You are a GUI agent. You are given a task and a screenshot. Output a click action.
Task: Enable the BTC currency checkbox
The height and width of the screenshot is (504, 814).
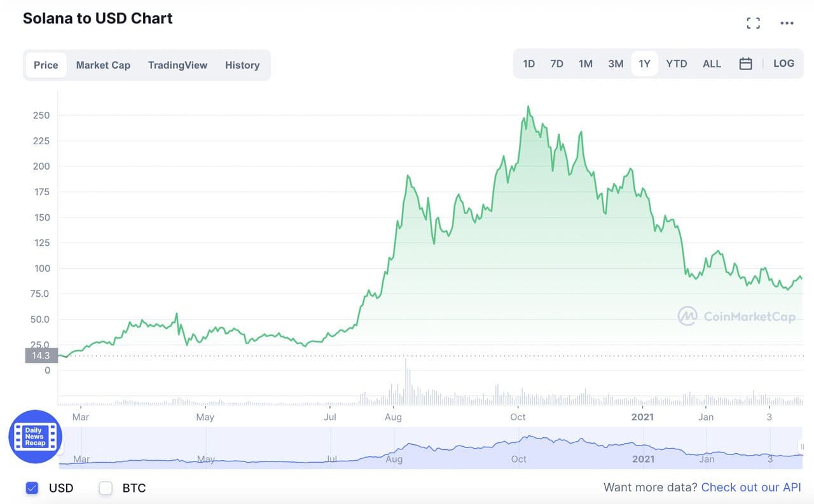(x=106, y=488)
